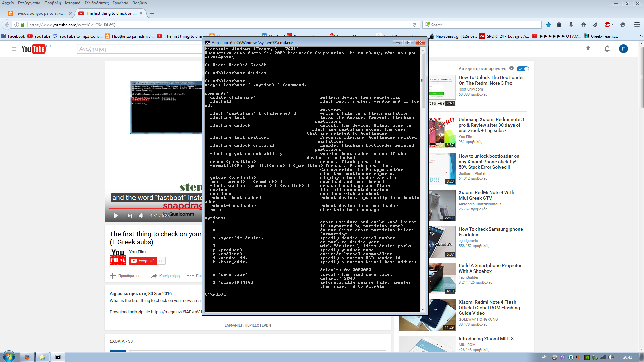
Task: Click the video red progress bar
Action: pos(151,209)
